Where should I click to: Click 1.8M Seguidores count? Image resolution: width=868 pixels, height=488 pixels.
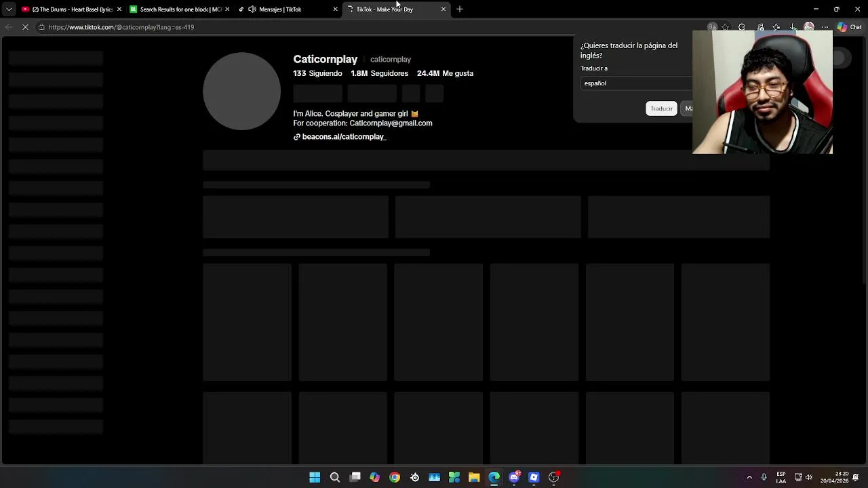[x=379, y=73]
